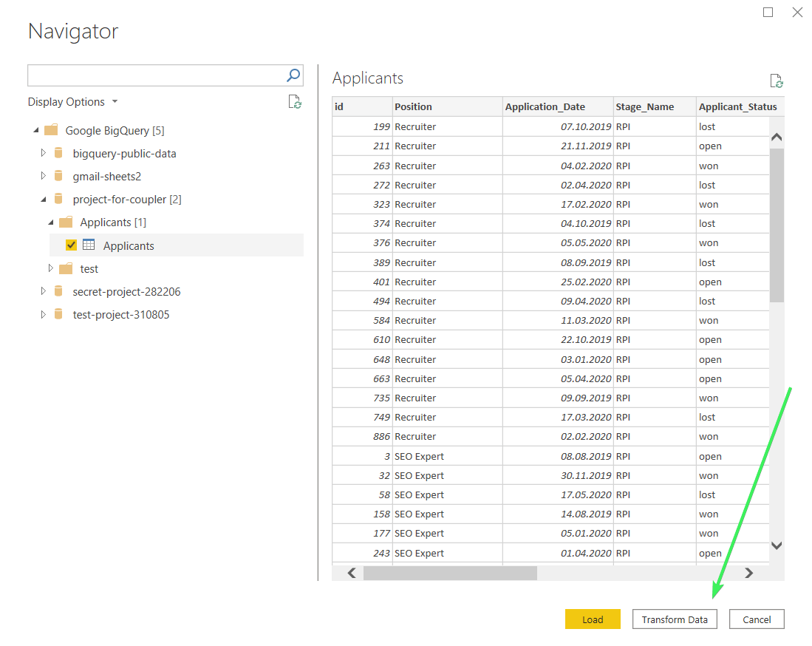This screenshot has width=812, height=646.
Task: Maximize the Navigator window
Action: tap(768, 12)
